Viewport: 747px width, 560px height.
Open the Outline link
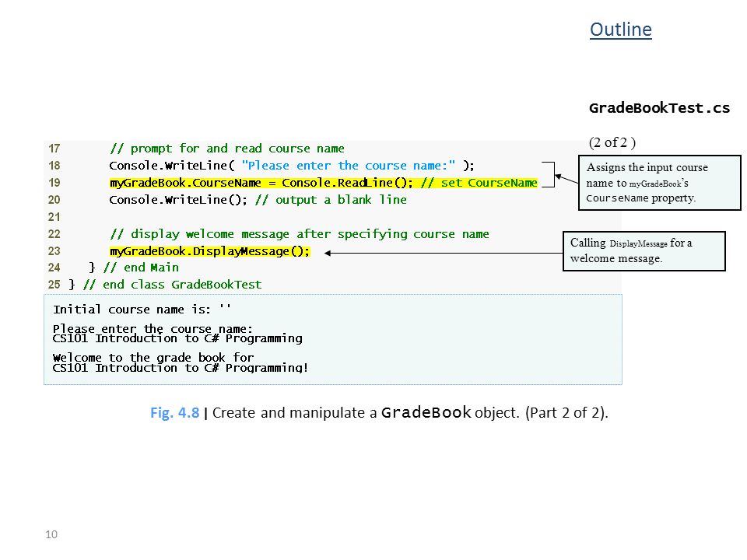620,30
